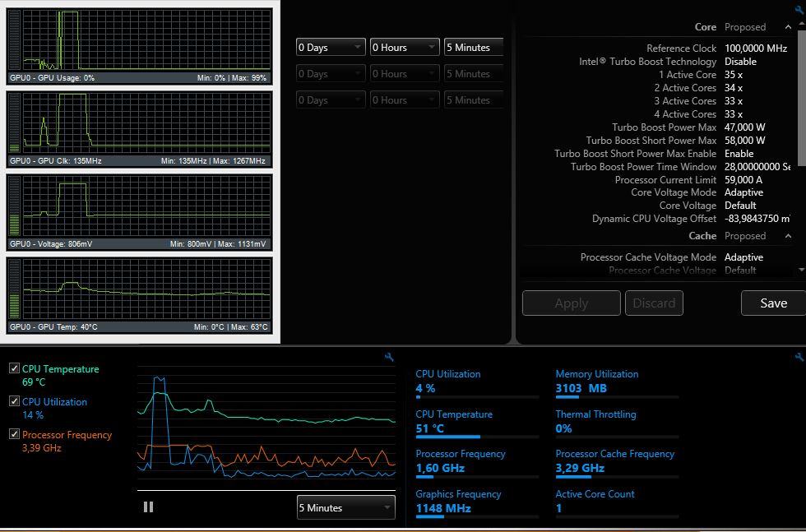Click CPU Temperature 51 °C readout

[x=429, y=428]
